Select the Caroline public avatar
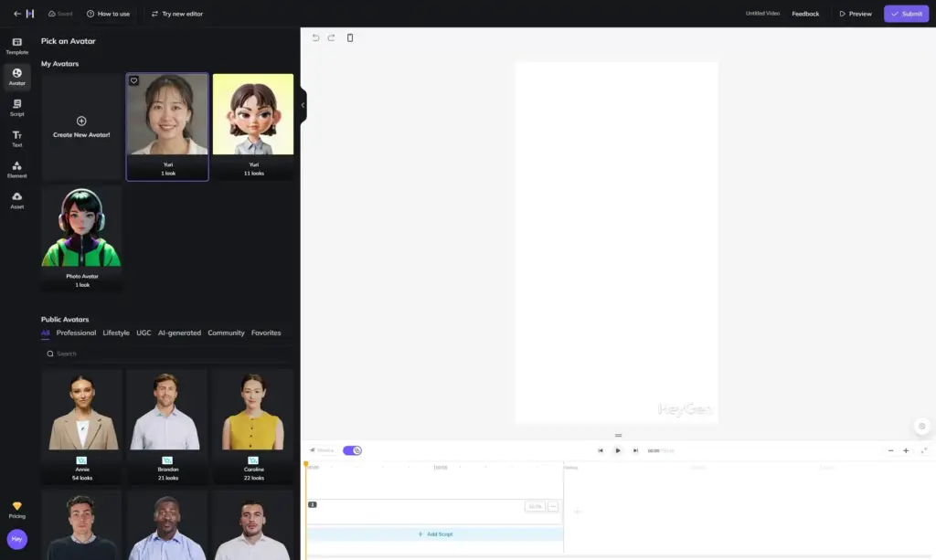The width and height of the screenshot is (936, 560). pyautogui.click(x=253, y=426)
